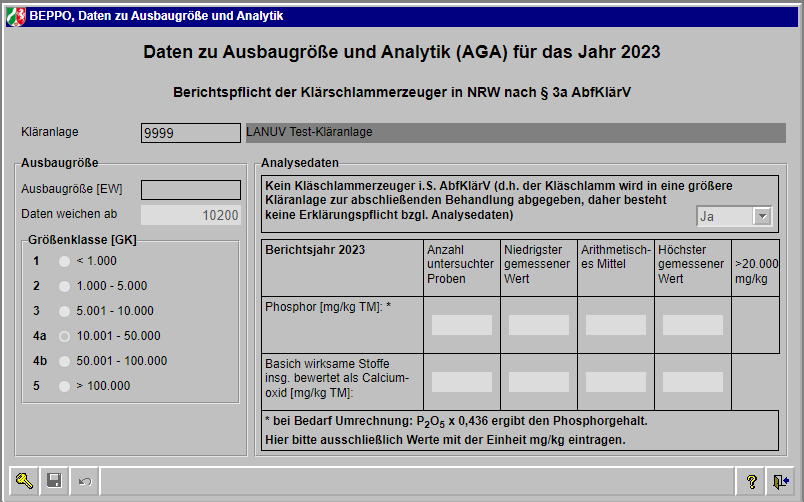The width and height of the screenshot is (804, 502).
Task: Click the 'Daten weichen ab' field showing 10200
Action: pos(191,215)
